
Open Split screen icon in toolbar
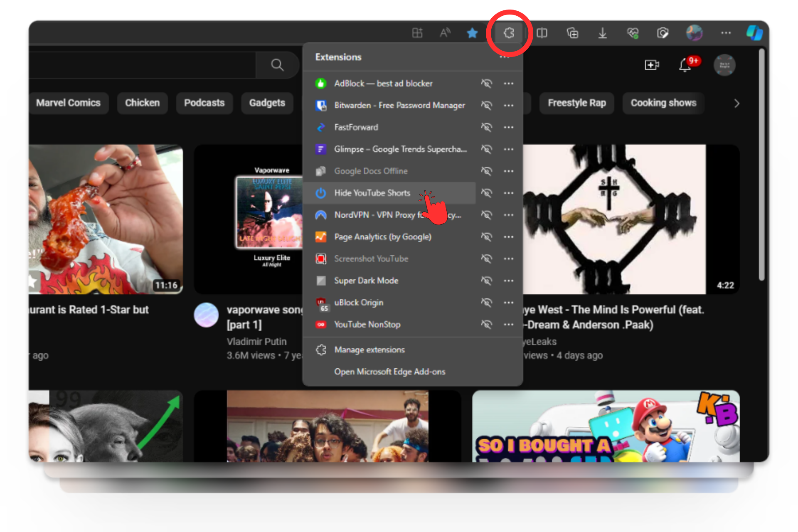click(x=542, y=33)
